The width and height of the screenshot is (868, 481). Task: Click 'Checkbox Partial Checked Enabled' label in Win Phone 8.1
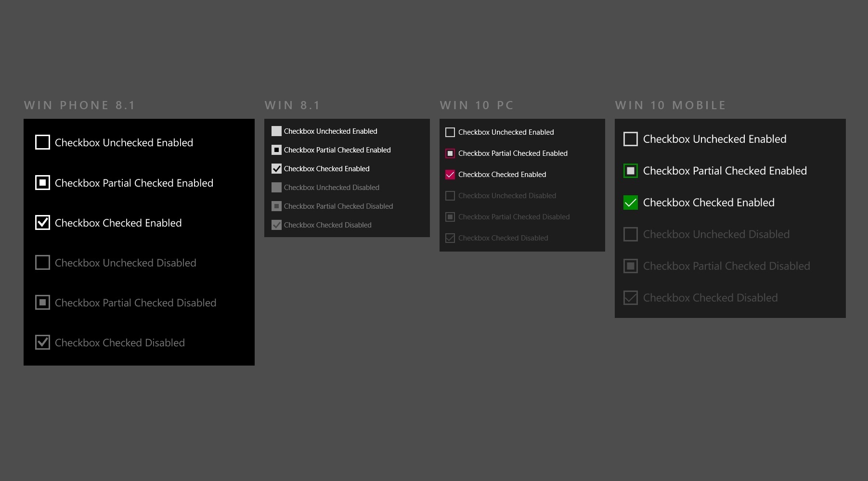(134, 183)
